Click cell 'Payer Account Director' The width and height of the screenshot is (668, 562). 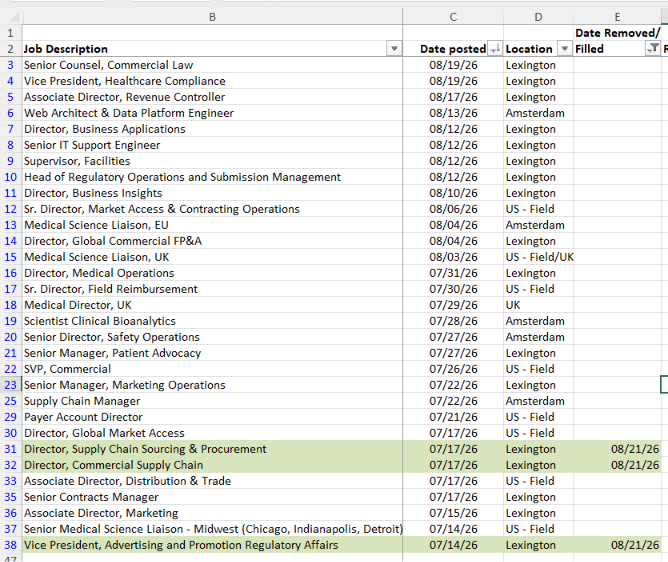pyautogui.click(x=212, y=417)
